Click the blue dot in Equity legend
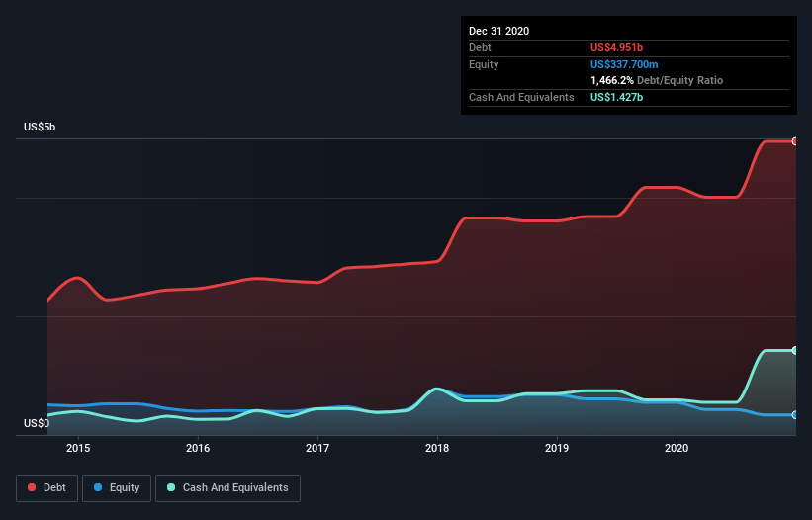The height and width of the screenshot is (520, 812). point(98,487)
